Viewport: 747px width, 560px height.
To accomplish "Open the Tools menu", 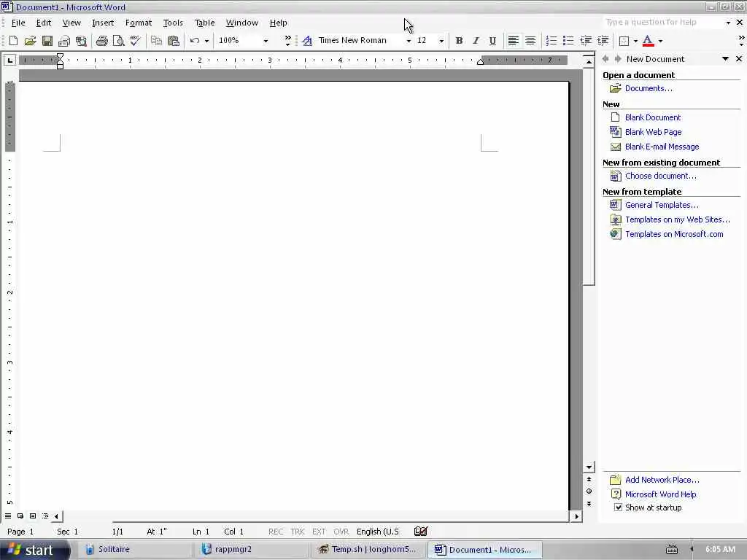I will [173, 23].
